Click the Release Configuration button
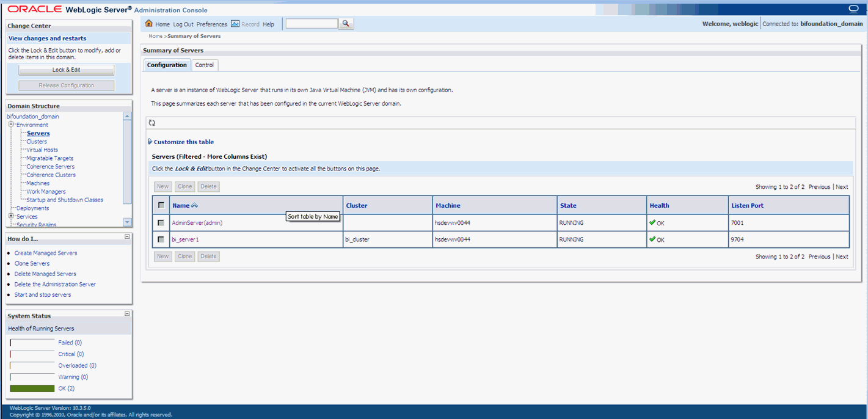This screenshot has width=868, height=419. click(x=67, y=86)
